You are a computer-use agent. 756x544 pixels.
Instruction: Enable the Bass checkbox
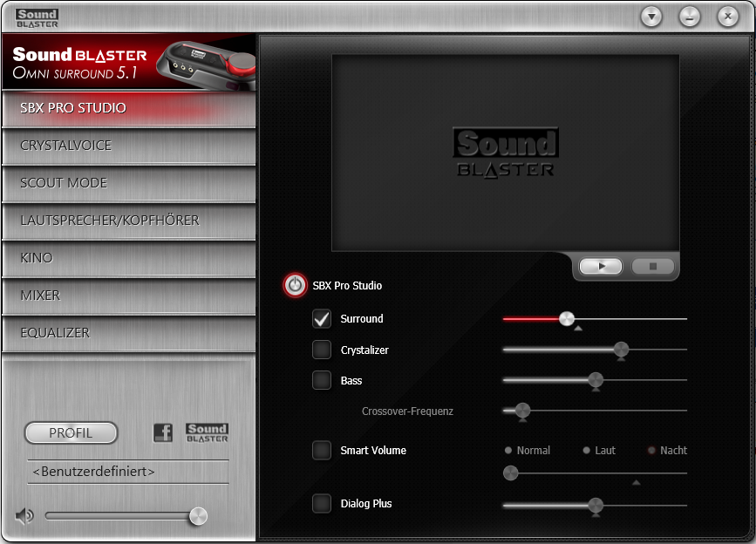tap(322, 380)
